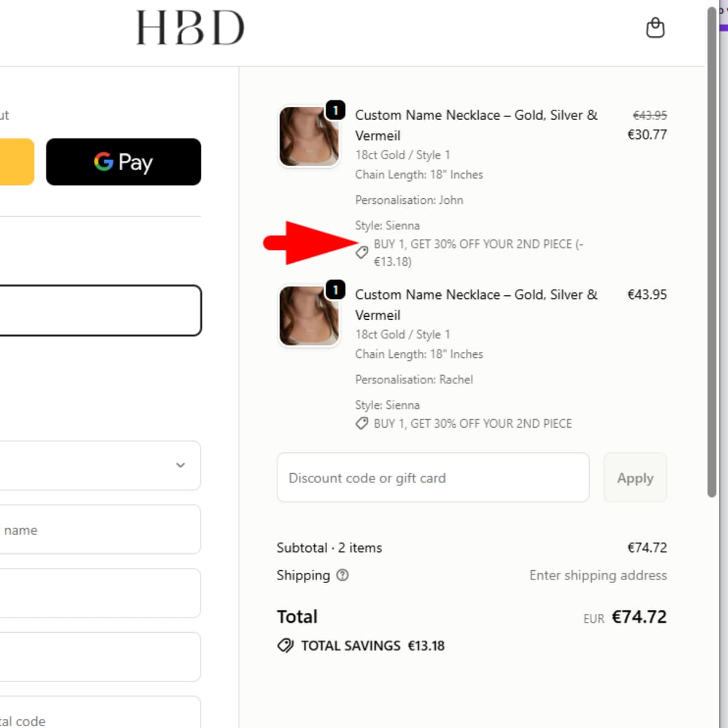The height and width of the screenshot is (728, 728).
Task: Click the 'Personalisation: Rachel' text
Action: tap(414, 380)
